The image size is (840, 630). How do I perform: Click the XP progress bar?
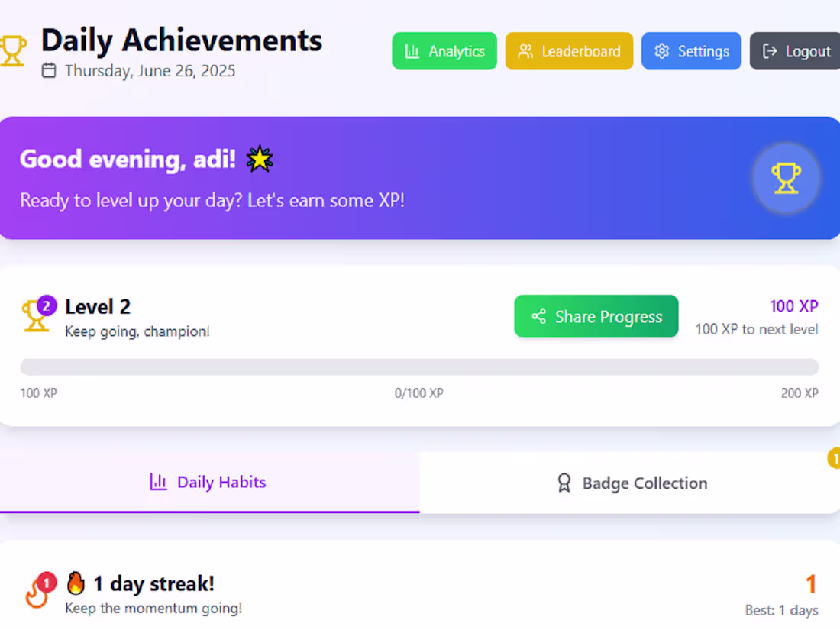click(x=418, y=367)
